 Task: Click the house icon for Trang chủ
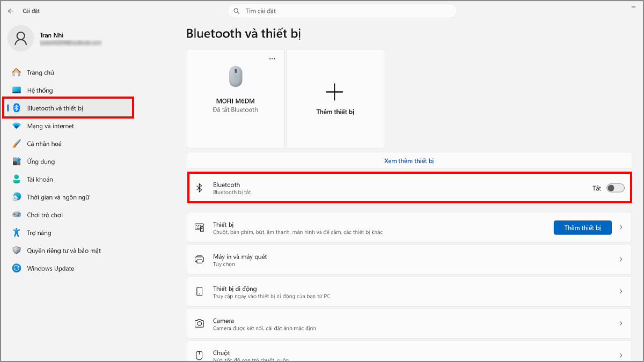tap(17, 72)
